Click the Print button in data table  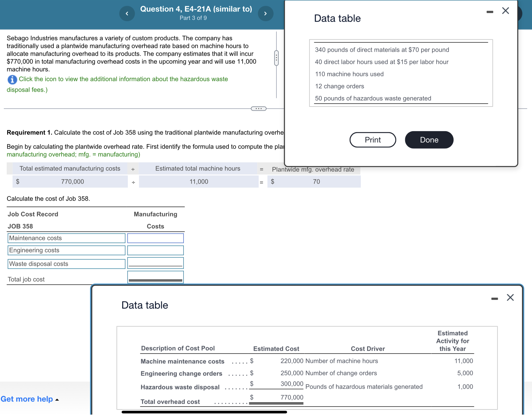(373, 139)
